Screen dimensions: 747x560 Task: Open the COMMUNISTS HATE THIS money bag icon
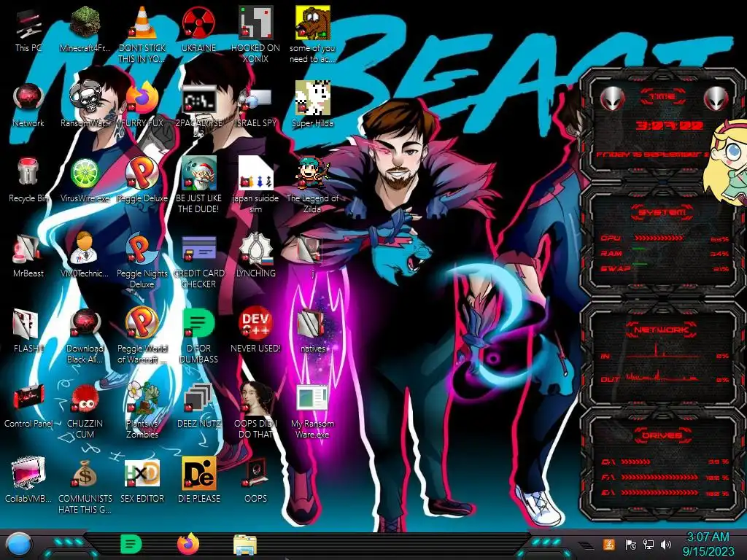click(85, 486)
